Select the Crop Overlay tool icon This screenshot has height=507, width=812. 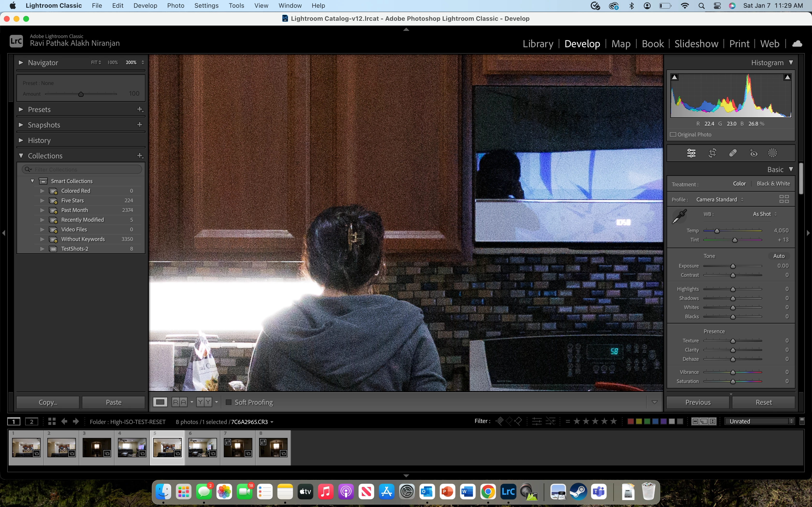pos(712,153)
